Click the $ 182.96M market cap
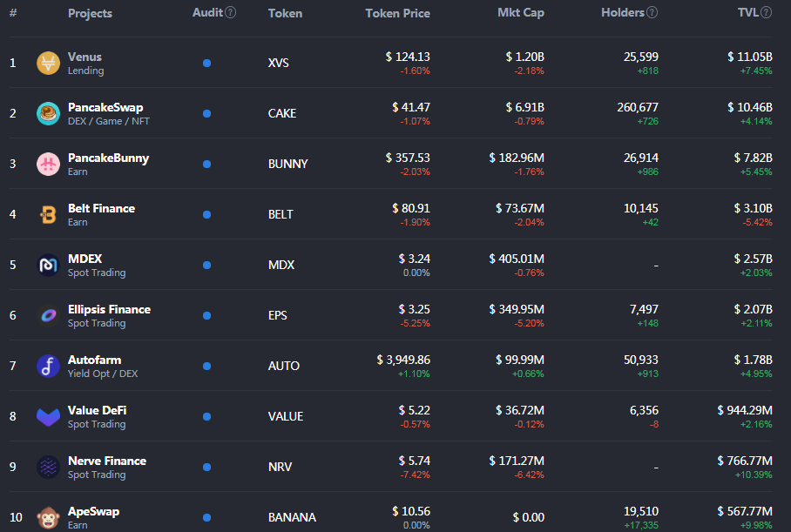 point(517,158)
